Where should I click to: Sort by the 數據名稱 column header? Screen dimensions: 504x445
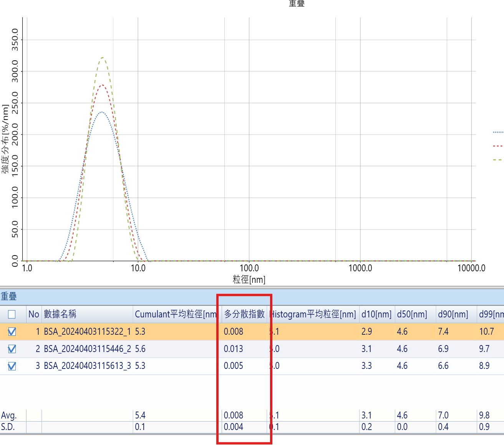click(60, 314)
